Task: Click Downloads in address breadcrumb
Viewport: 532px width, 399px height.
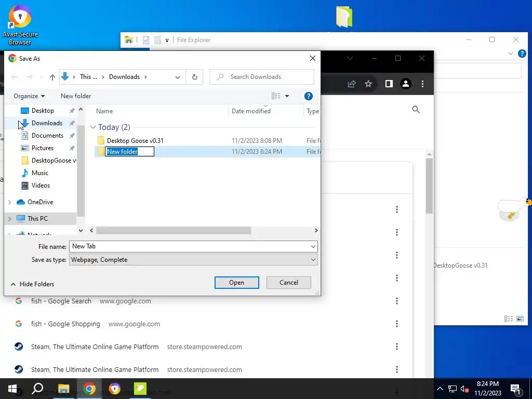Action: pos(124,77)
